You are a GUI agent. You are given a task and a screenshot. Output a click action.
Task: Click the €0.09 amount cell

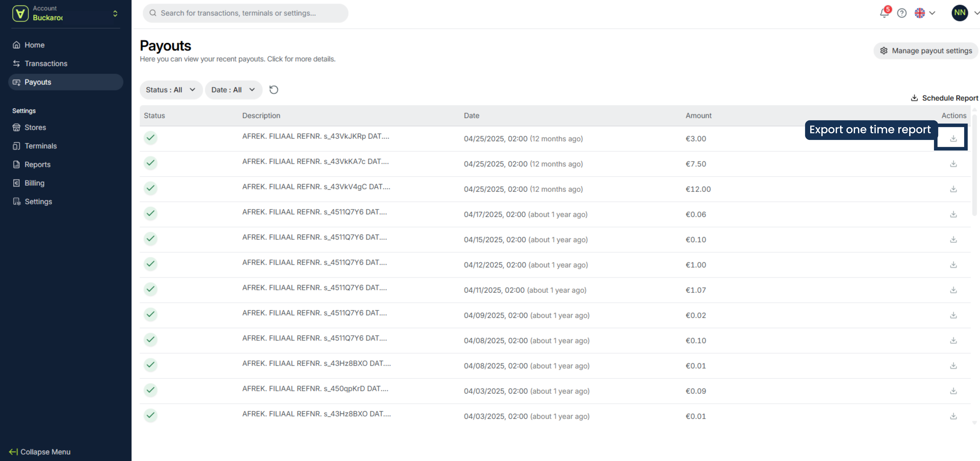[x=696, y=391]
